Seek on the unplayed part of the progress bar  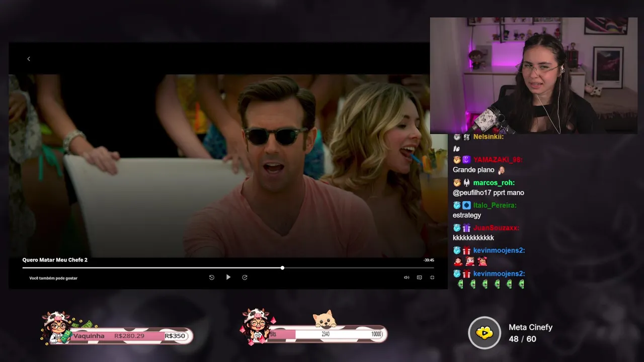pos(359,268)
